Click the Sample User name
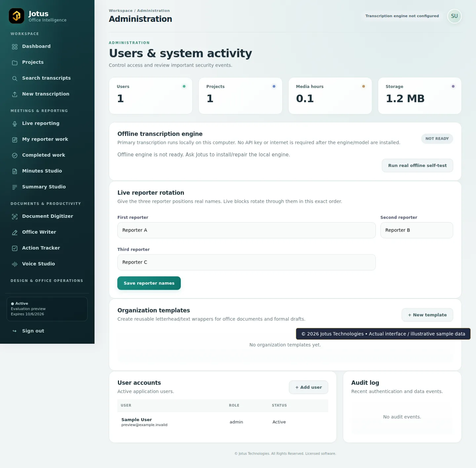This screenshot has height=468, width=476. pos(137,420)
